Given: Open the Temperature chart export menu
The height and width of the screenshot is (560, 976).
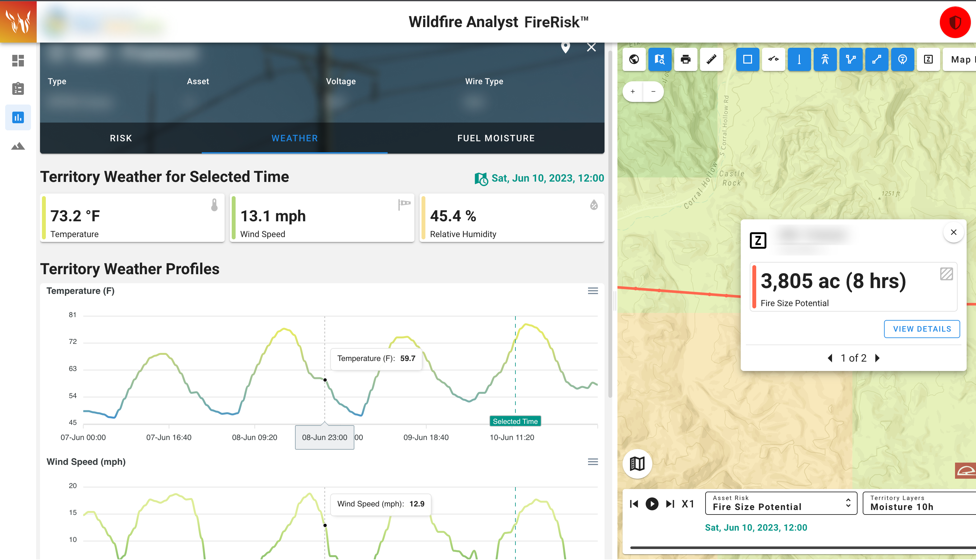Looking at the screenshot, I should [x=593, y=291].
